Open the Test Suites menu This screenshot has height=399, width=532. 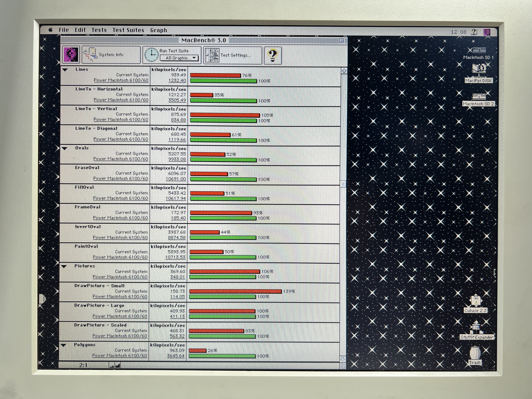coord(128,30)
